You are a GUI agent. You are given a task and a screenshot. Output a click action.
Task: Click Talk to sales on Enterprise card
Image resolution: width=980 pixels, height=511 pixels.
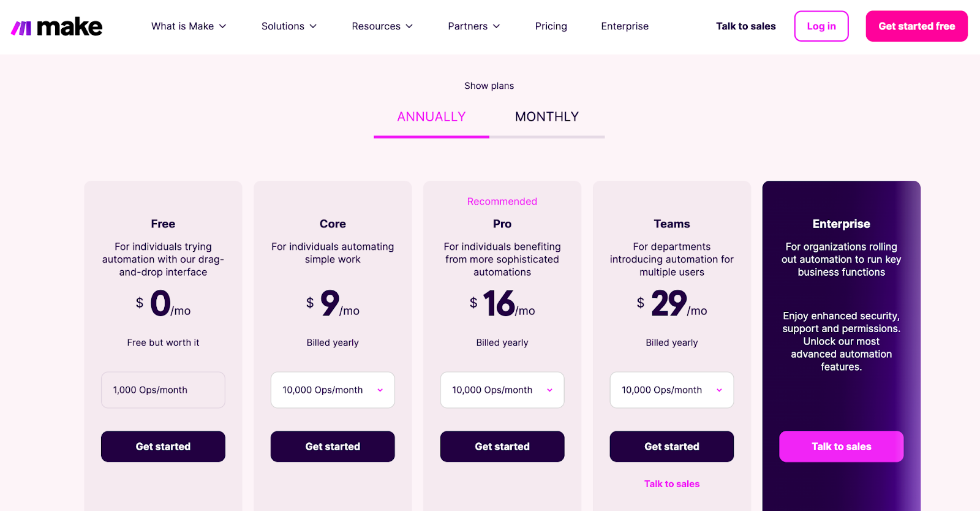pos(840,446)
